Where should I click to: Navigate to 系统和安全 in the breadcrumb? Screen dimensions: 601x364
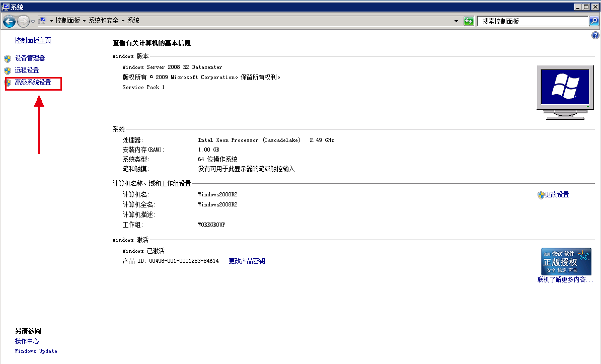tap(104, 21)
